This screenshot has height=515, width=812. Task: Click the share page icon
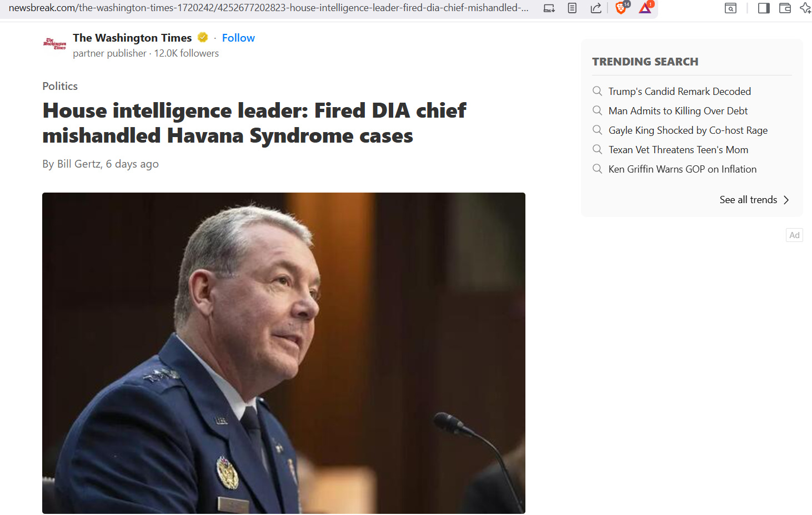tap(596, 8)
